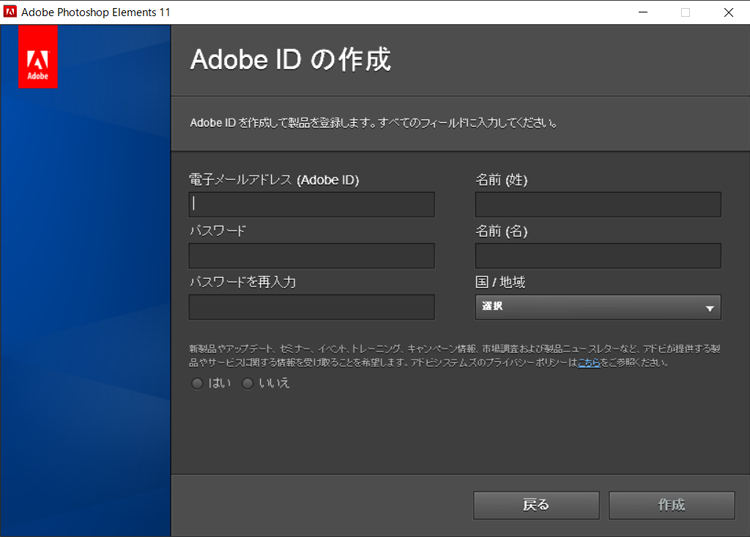Minimize the Adobe Photoshop Elements window
750x537 pixels.
[x=640, y=12]
